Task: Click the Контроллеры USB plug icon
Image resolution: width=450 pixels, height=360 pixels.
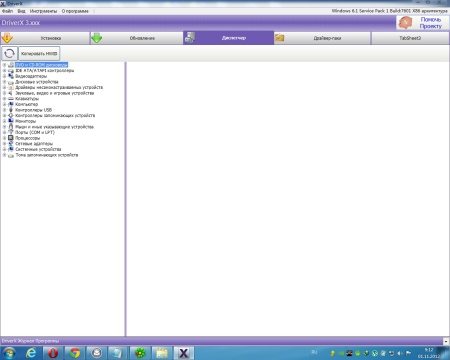Action: pyautogui.click(x=11, y=110)
